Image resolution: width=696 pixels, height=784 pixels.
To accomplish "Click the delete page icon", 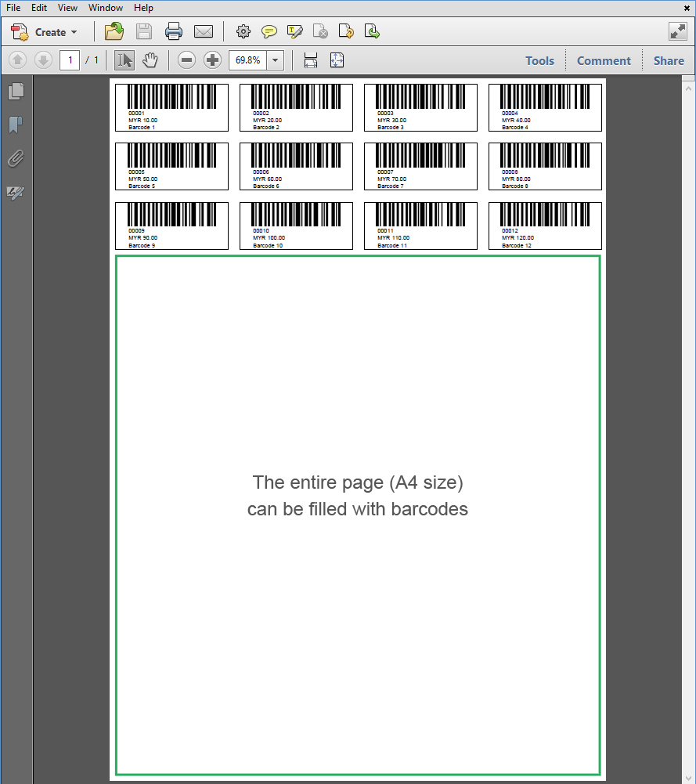I will point(320,31).
